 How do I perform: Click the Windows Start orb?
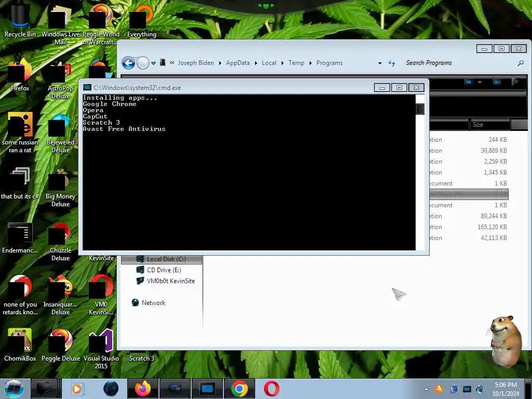click(x=14, y=389)
